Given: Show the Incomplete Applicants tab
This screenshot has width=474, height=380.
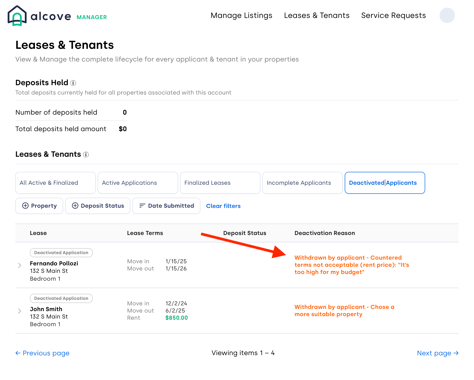Looking at the screenshot, I should [x=302, y=183].
